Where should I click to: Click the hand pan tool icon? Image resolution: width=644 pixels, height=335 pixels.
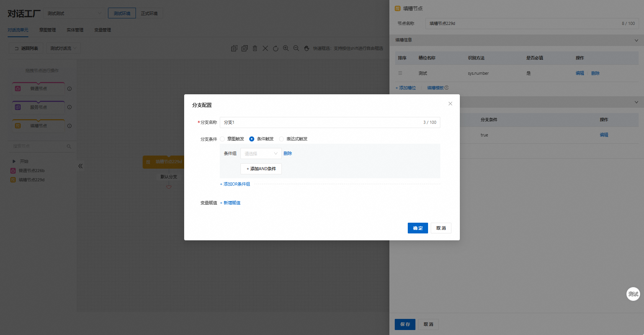(307, 48)
